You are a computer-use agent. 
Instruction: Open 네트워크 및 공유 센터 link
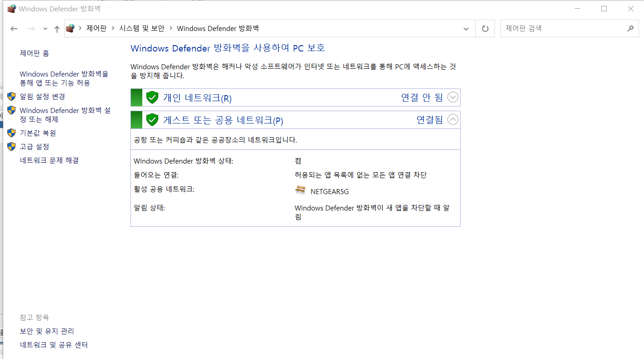point(54,345)
